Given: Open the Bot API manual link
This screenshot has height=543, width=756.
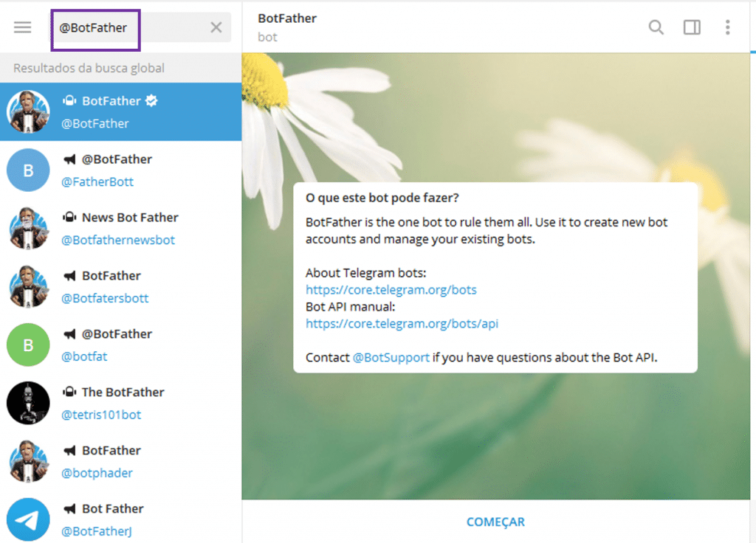Looking at the screenshot, I should [402, 323].
